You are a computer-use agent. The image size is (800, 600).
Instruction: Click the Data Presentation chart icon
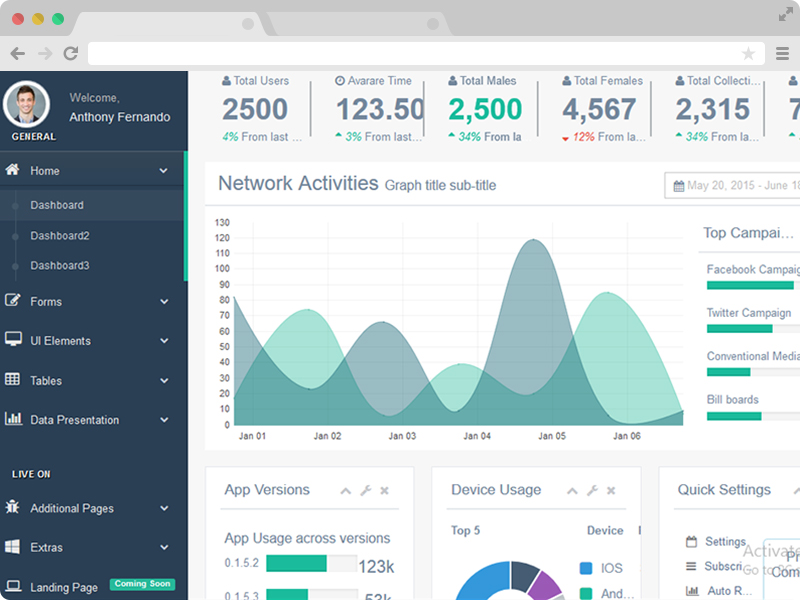14,420
